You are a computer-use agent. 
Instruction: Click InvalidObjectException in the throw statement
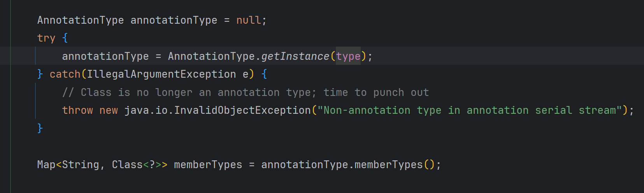[242, 110]
